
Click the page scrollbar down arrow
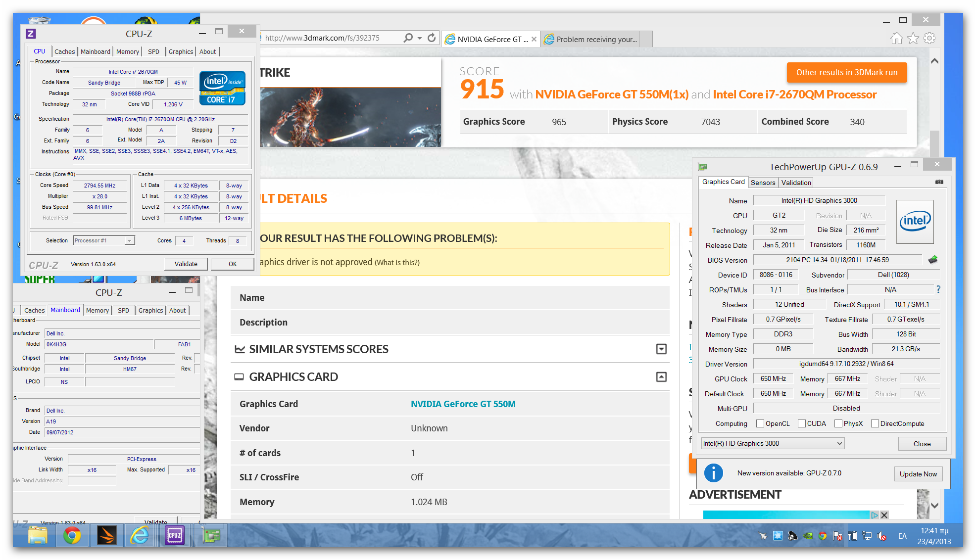coord(934,506)
